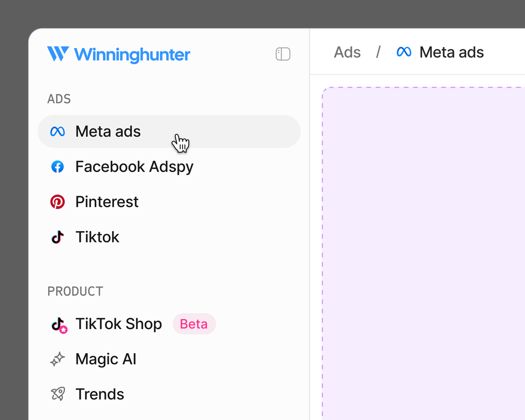Click the Trends rocket icon

point(57,394)
